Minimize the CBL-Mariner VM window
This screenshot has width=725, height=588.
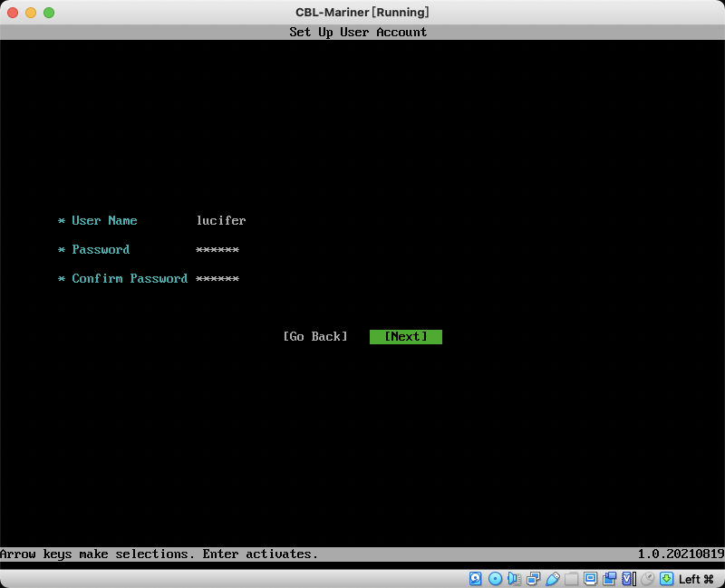(x=31, y=13)
